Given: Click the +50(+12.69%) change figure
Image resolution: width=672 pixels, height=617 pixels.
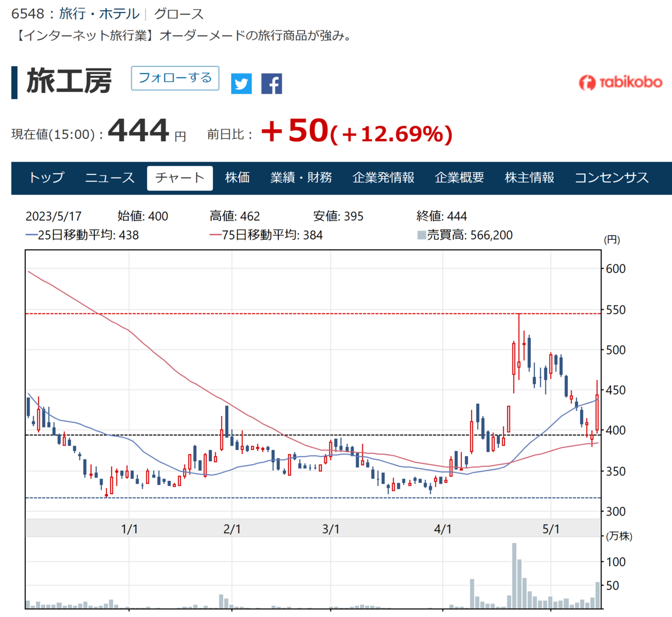Looking at the screenshot, I should coord(357,131).
